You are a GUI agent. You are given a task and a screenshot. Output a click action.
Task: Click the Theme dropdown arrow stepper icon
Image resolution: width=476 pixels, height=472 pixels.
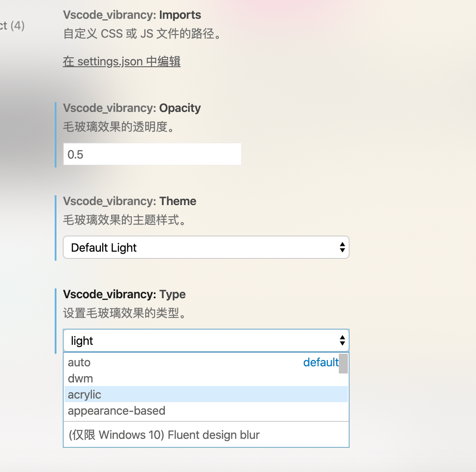(x=342, y=247)
